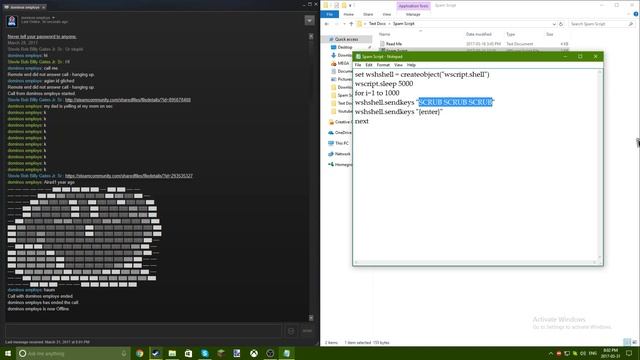Open the View ribbon tab in Explorer
This screenshot has width=640, height=360.
387,14
